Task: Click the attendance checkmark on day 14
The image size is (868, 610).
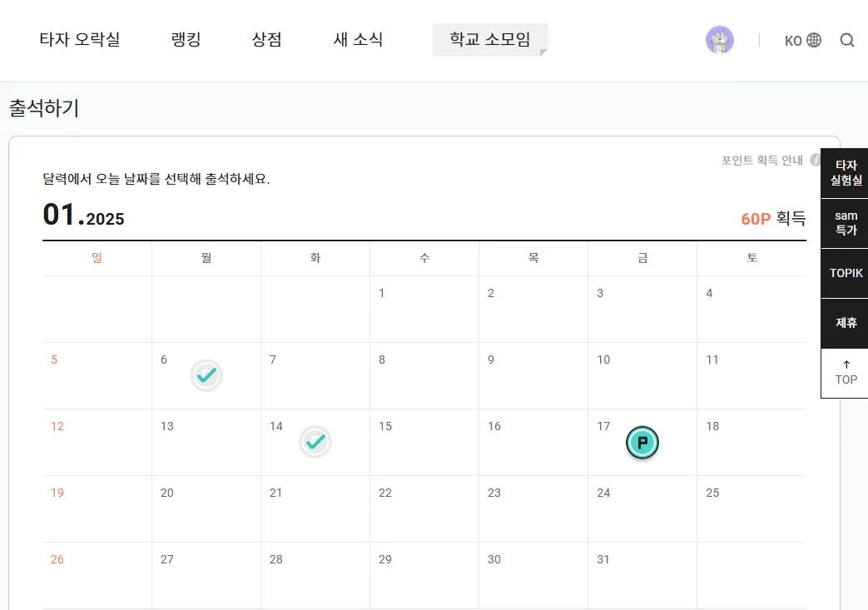Action: (x=315, y=442)
